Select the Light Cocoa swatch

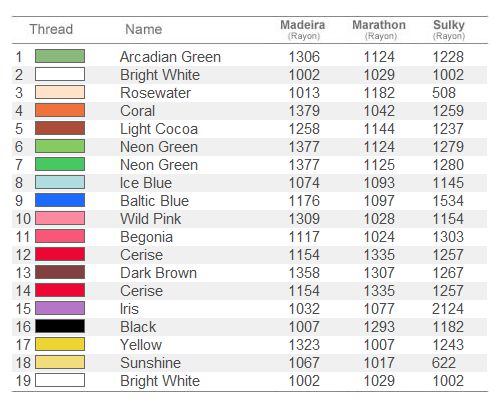click(x=60, y=128)
